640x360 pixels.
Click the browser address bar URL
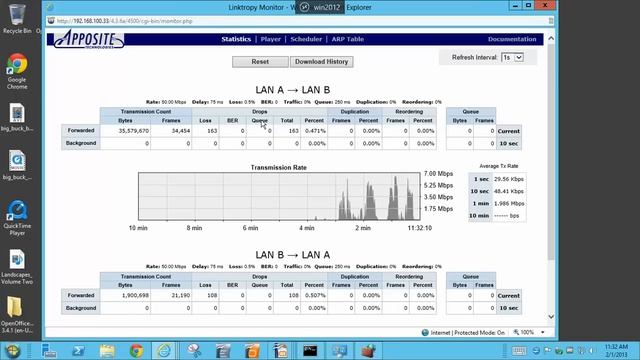[x=124, y=21]
